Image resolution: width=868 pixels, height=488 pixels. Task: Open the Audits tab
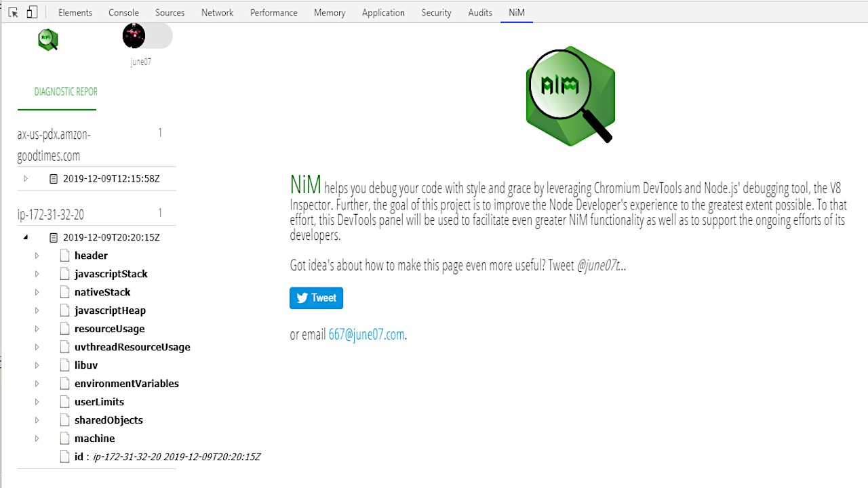480,12
